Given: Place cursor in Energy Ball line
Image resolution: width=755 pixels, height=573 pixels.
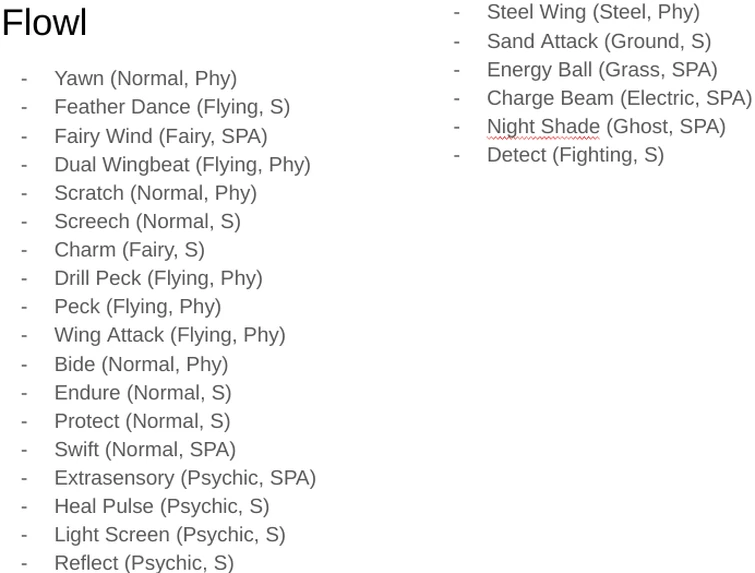Looking at the screenshot, I should click(x=602, y=70).
